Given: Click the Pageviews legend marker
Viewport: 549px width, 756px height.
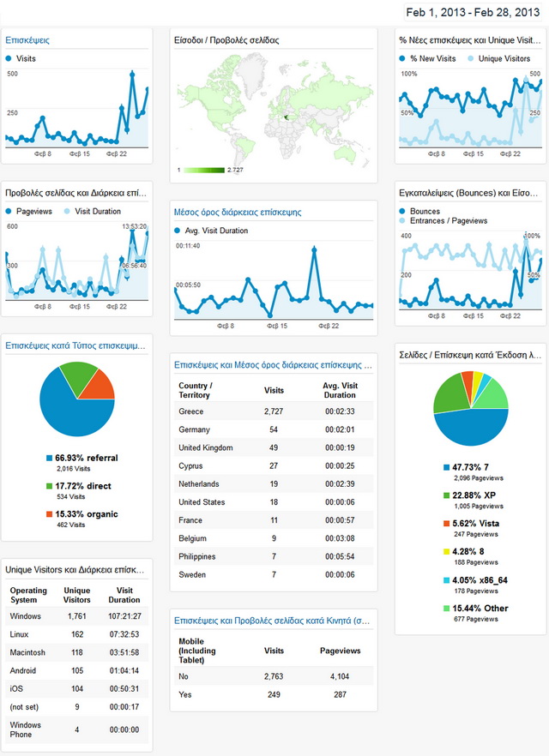Looking at the screenshot, I should point(9,211).
